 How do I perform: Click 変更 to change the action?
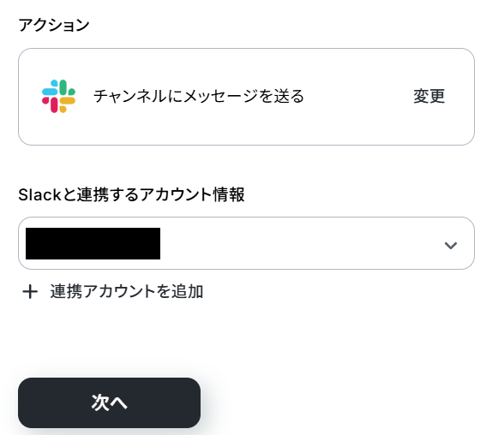(429, 96)
